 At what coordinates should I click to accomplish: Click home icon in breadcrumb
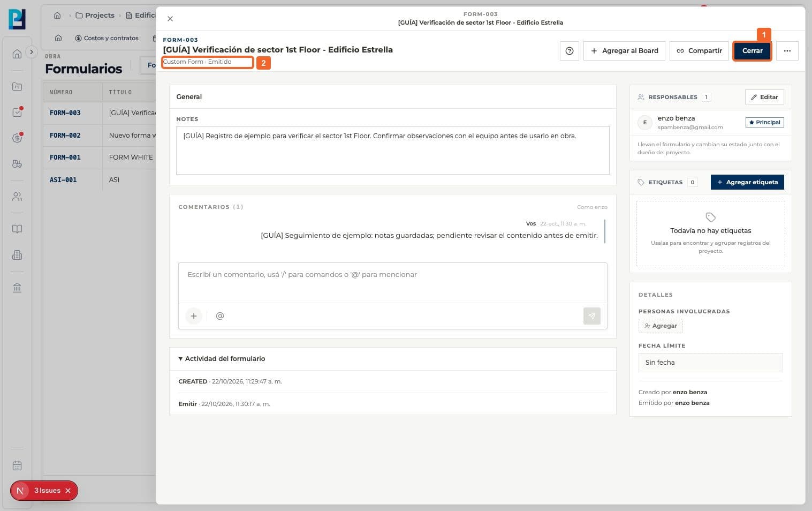pos(57,16)
